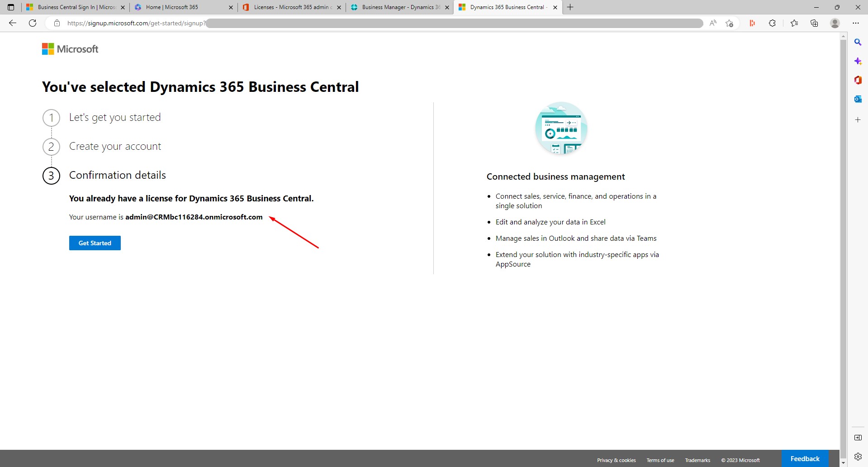Click the Business Central illustration image
Image resolution: width=868 pixels, height=467 pixels.
point(561,128)
